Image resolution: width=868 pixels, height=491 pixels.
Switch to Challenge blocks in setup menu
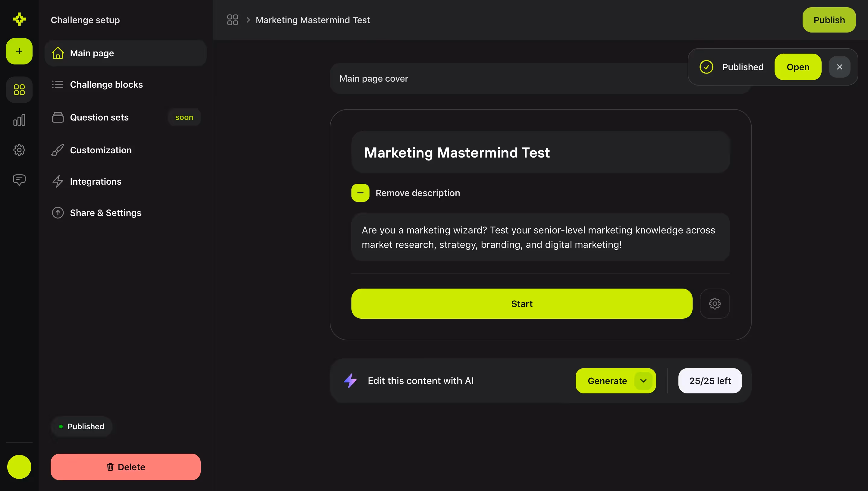click(x=106, y=84)
